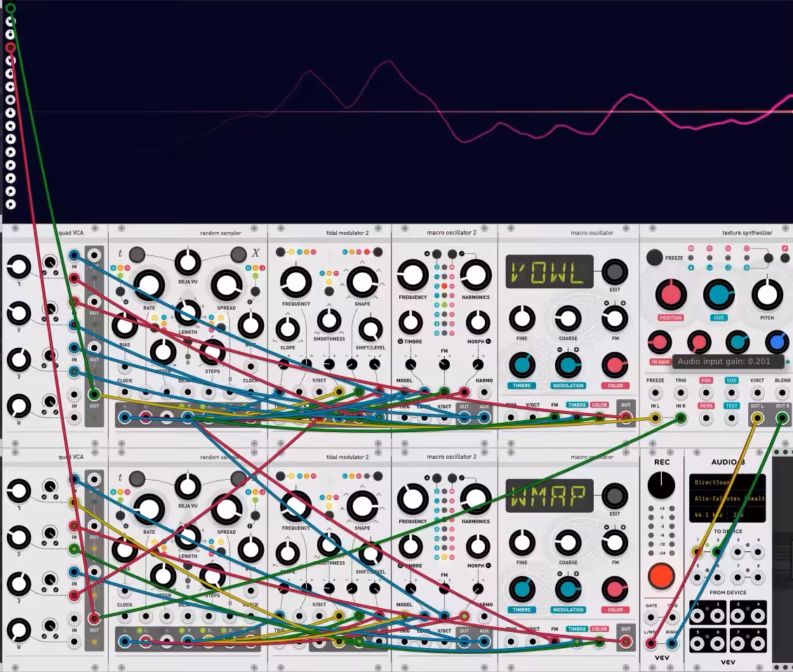The height and width of the screenshot is (672, 793).
Task: Click the teal SIZE knob
Action: pyautogui.click(x=719, y=295)
